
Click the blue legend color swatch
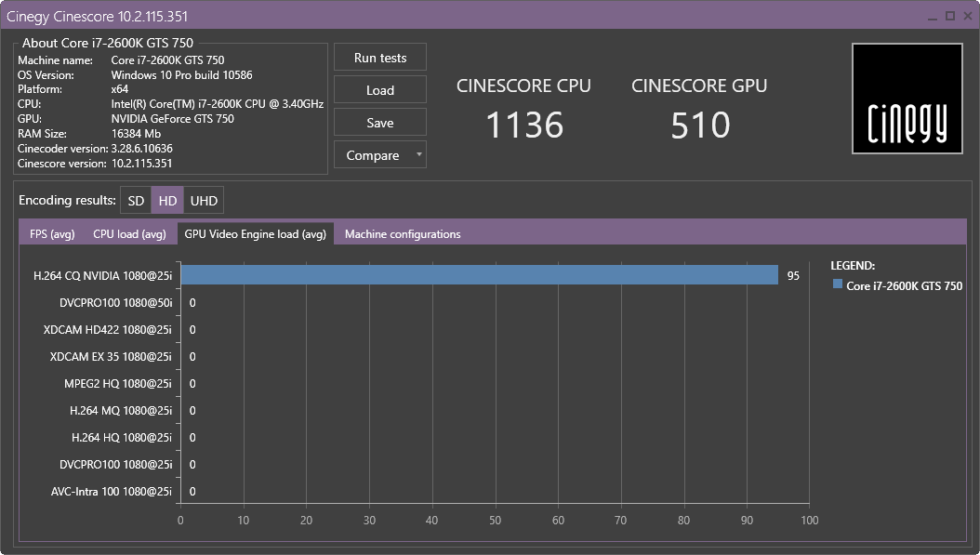[838, 284]
